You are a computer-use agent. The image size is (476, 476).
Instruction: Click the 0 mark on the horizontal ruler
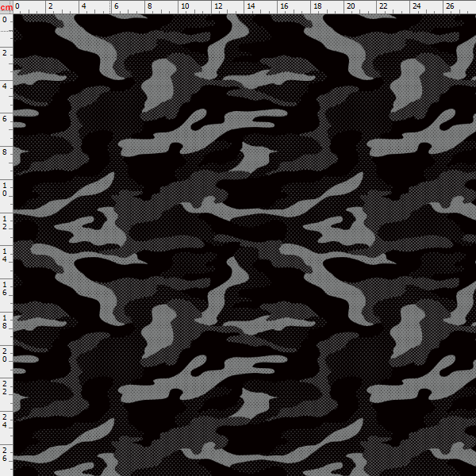pos(17,6)
